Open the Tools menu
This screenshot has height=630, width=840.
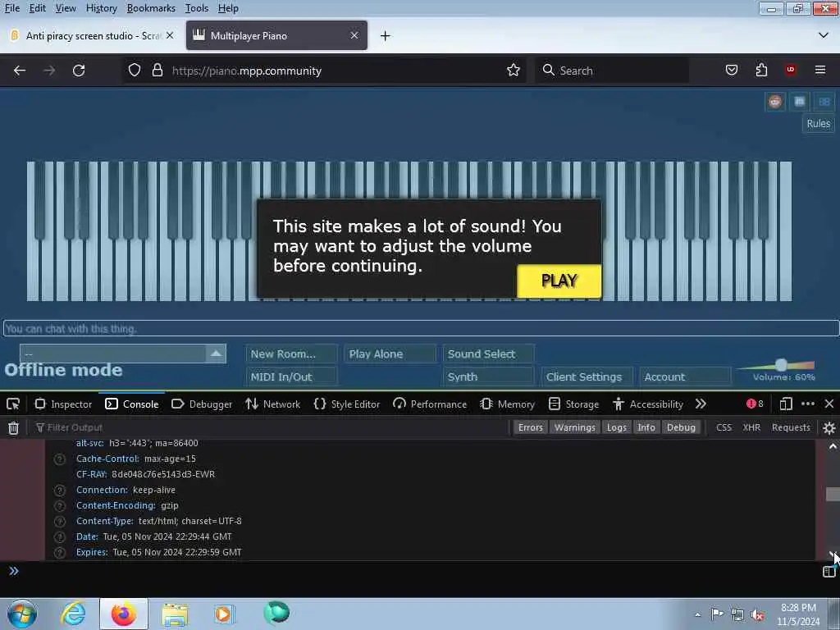(x=197, y=8)
